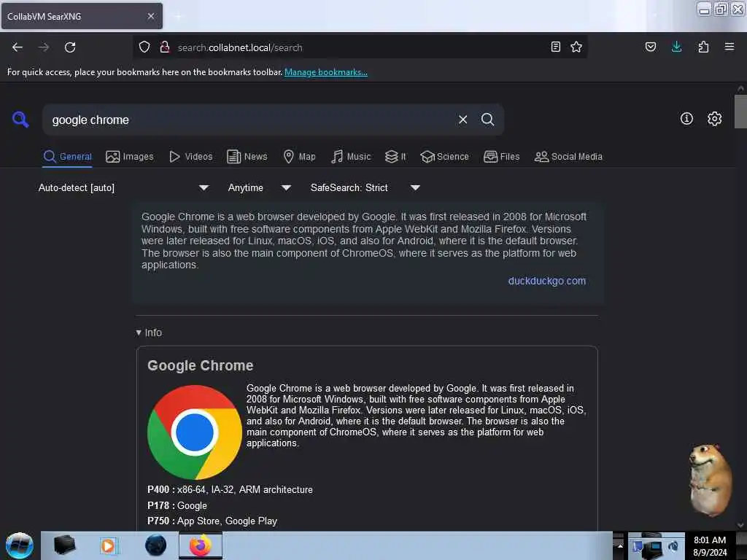
Task: Click the address bar URL
Action: point(239,47)
